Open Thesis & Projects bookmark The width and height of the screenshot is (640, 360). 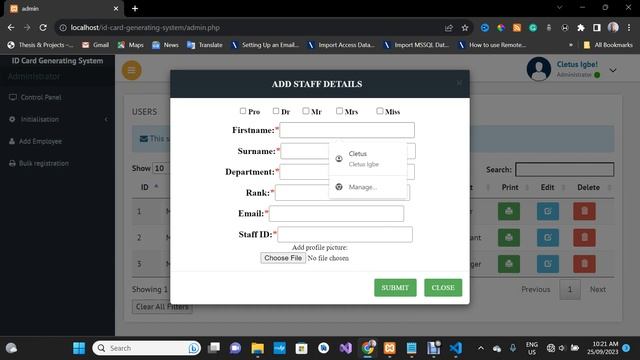coord(40,45)
